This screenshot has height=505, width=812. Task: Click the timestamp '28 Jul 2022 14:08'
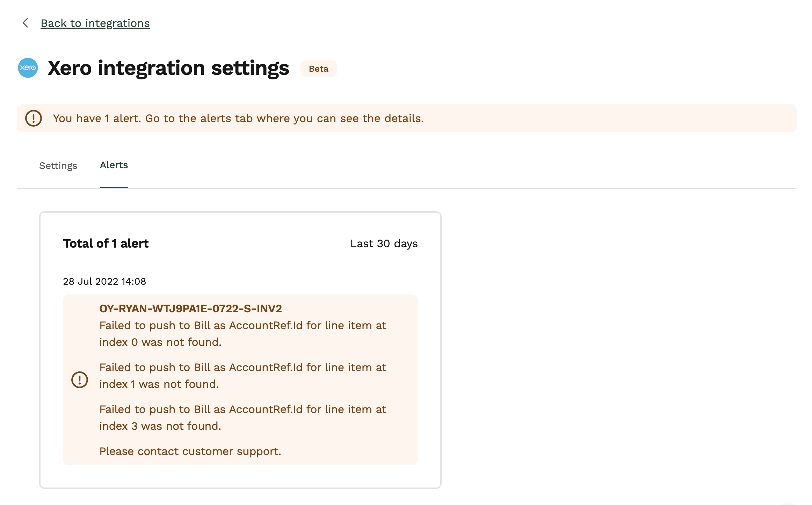point(104,282)
